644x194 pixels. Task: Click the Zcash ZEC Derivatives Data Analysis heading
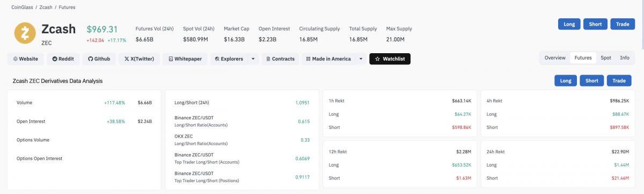coord(57,81)
